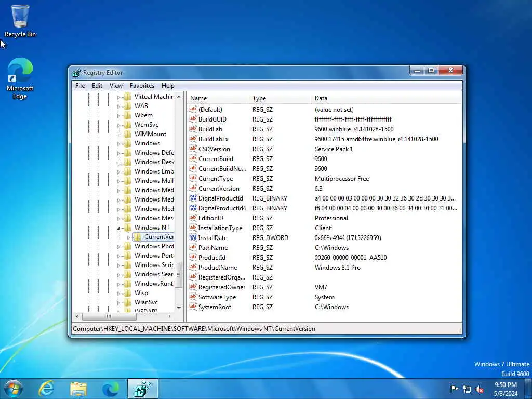Click the WAB folder icon
Screen dimensions: 532x399
coord(128,106)
